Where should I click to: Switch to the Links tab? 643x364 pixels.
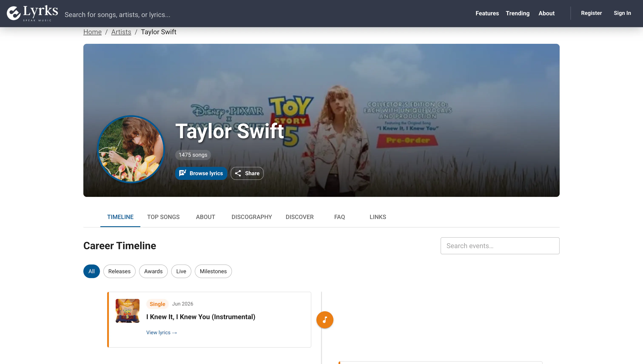coord(378,217)
